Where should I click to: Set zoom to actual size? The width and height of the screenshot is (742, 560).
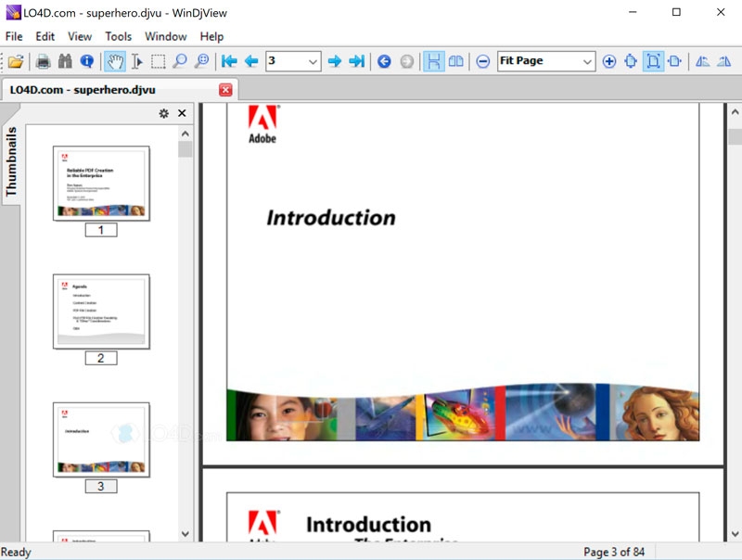click(631, 61)
